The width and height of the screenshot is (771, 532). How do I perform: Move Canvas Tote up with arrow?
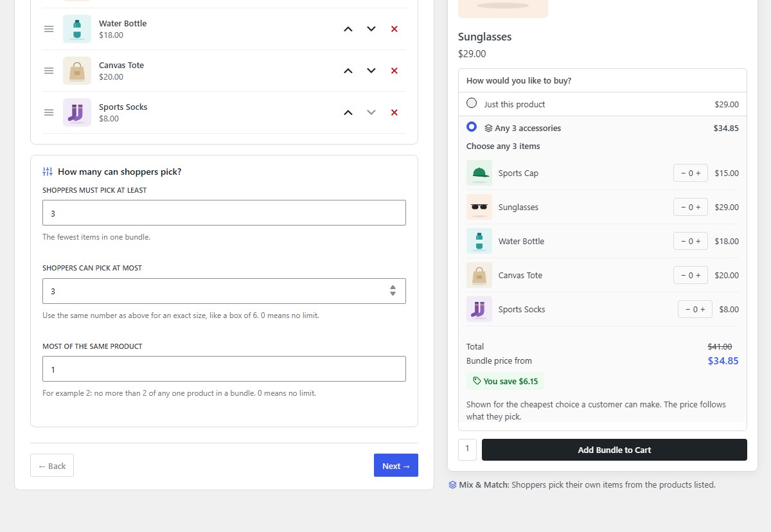click(348, 71)
